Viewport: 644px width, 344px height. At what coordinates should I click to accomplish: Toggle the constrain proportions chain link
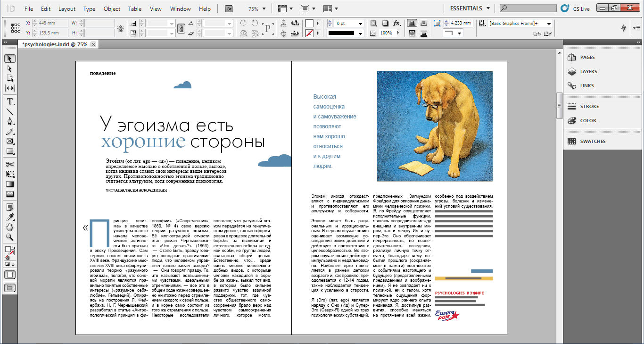point(181,28)
